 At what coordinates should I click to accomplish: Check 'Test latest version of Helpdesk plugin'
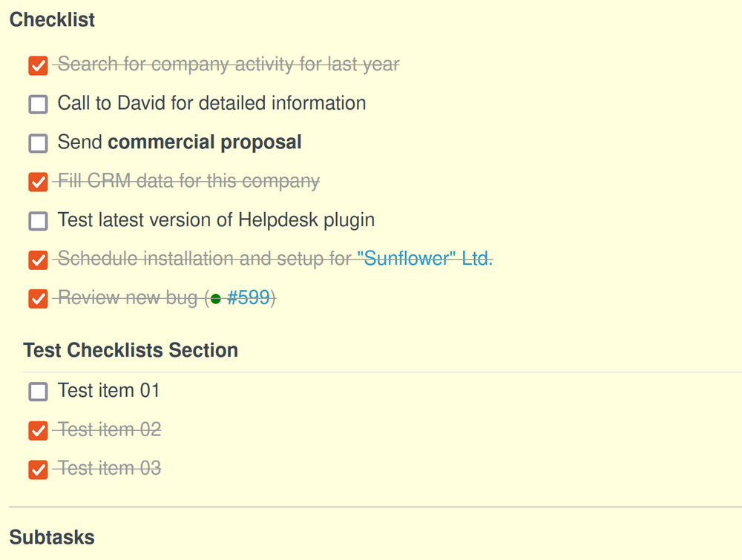(38, 221)
